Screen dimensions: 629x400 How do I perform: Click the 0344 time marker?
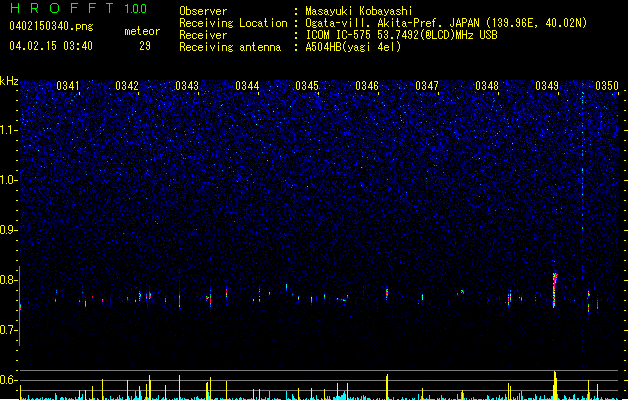pos(247,86)
